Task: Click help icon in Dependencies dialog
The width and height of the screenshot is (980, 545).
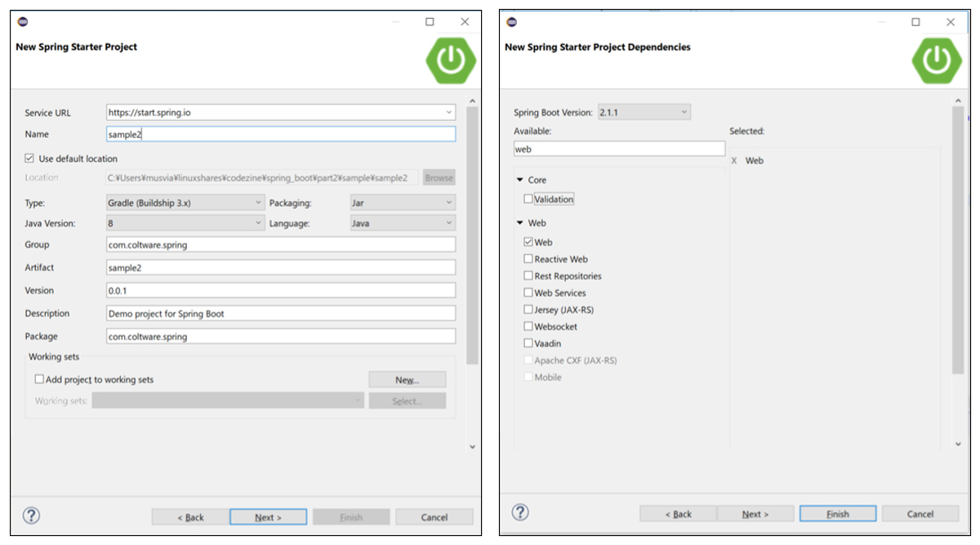Action: (x=520, y=512)
